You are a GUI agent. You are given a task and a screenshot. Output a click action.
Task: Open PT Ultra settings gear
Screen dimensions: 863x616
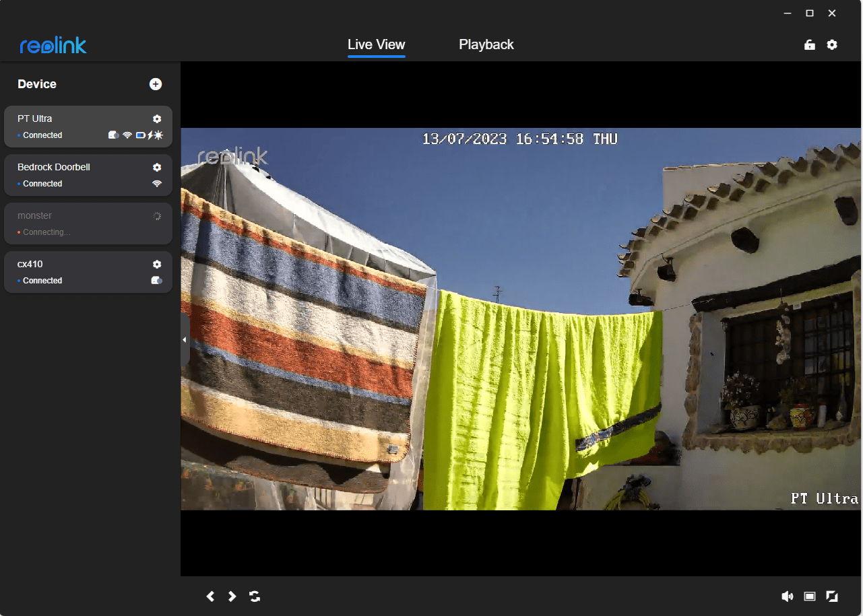[157, 119]
